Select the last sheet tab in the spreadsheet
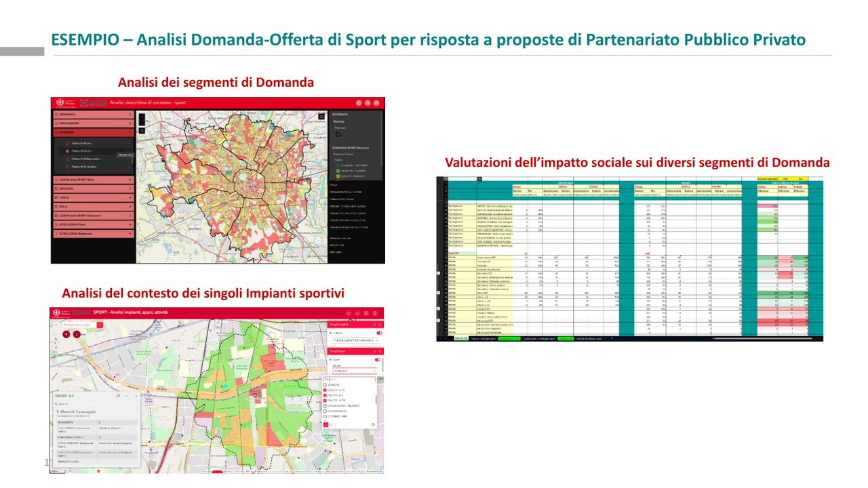The image size is (868, 488). pos(589,338)
